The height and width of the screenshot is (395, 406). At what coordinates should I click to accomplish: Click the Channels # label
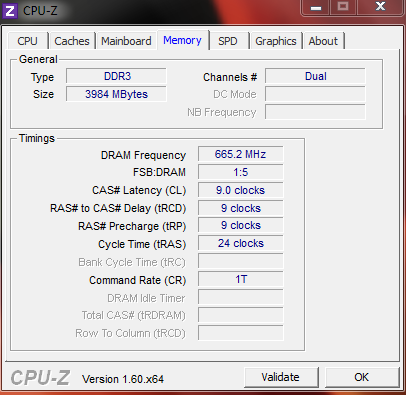[230, 77]
